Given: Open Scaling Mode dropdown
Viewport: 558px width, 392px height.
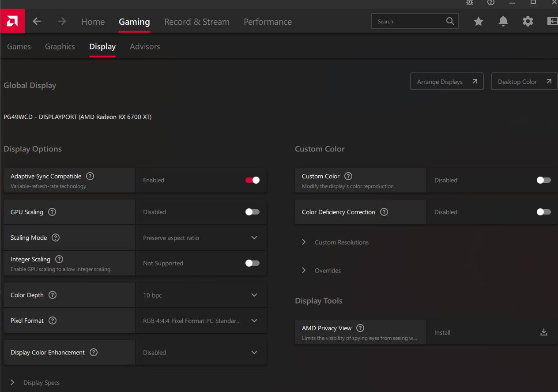Looking at the screenshot, I should [x=201, y=237].
